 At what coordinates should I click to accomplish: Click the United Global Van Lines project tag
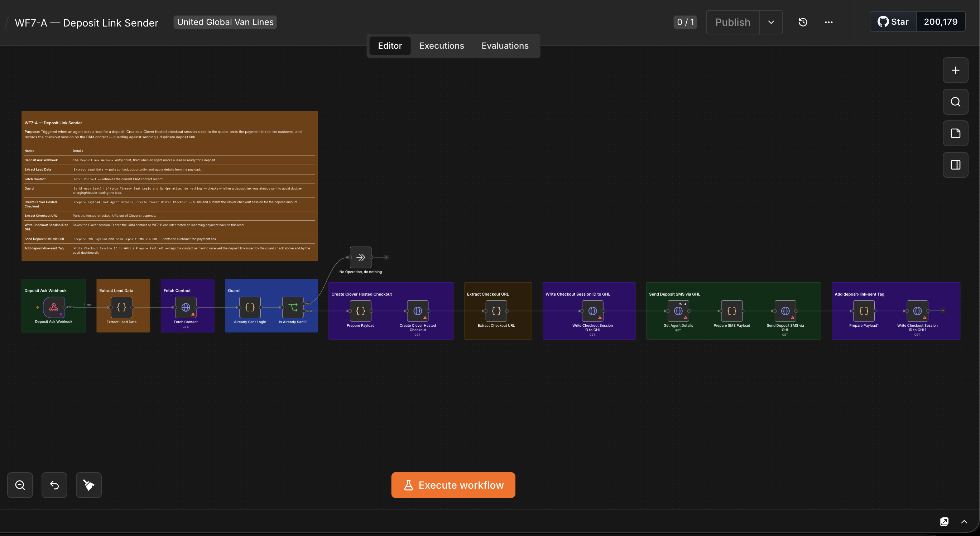pyautogui.click(x=225, y=22)
